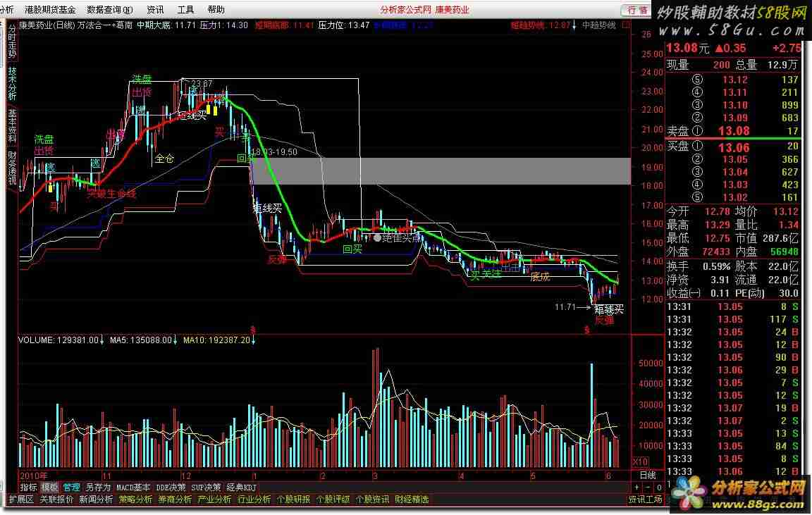812x515 pixels.
Task: Switch to the 技术分析 side tab
Action: tap(12, 83)
